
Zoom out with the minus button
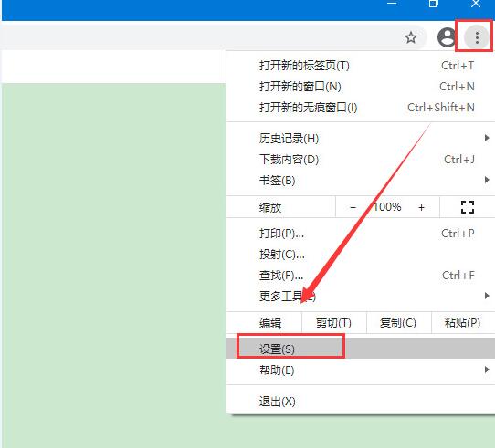[353, 207]
